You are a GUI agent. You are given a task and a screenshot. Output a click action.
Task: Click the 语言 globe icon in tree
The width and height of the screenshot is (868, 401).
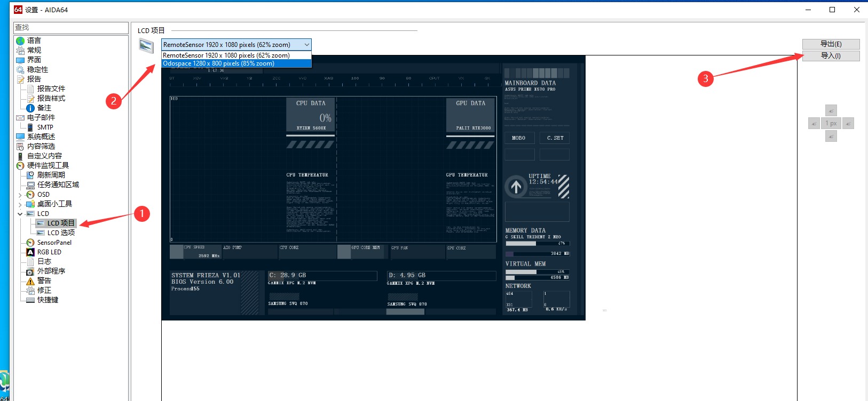tap(20, 41)
